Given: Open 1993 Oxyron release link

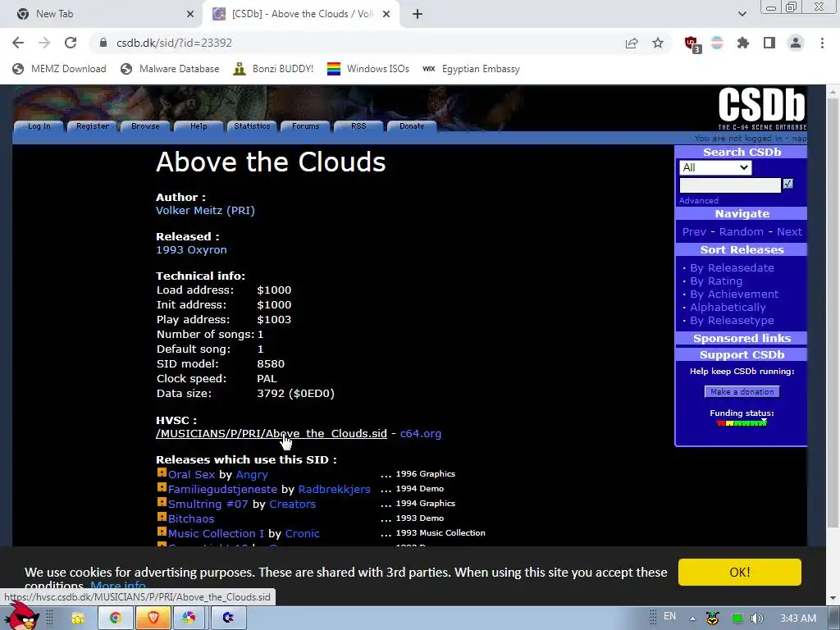Looking at the screenshot, I should coord(191,249).
